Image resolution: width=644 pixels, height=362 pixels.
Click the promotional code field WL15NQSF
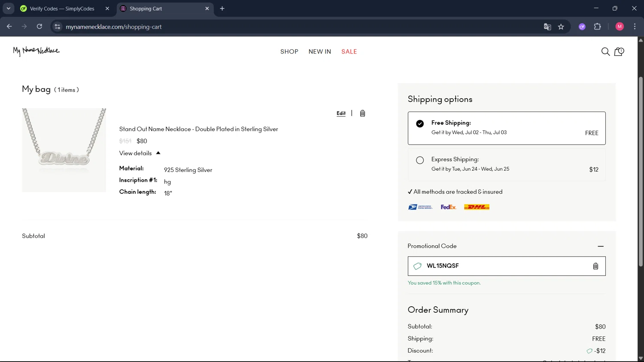point(507,266)
